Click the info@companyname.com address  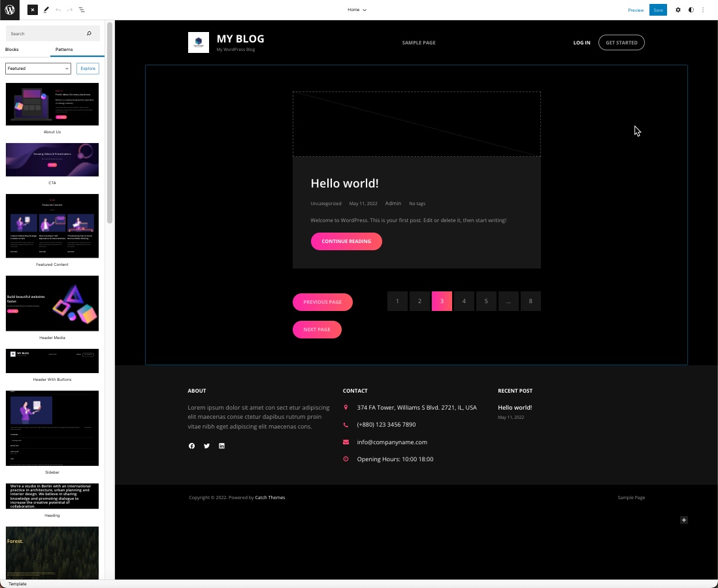tap(392, 442)
